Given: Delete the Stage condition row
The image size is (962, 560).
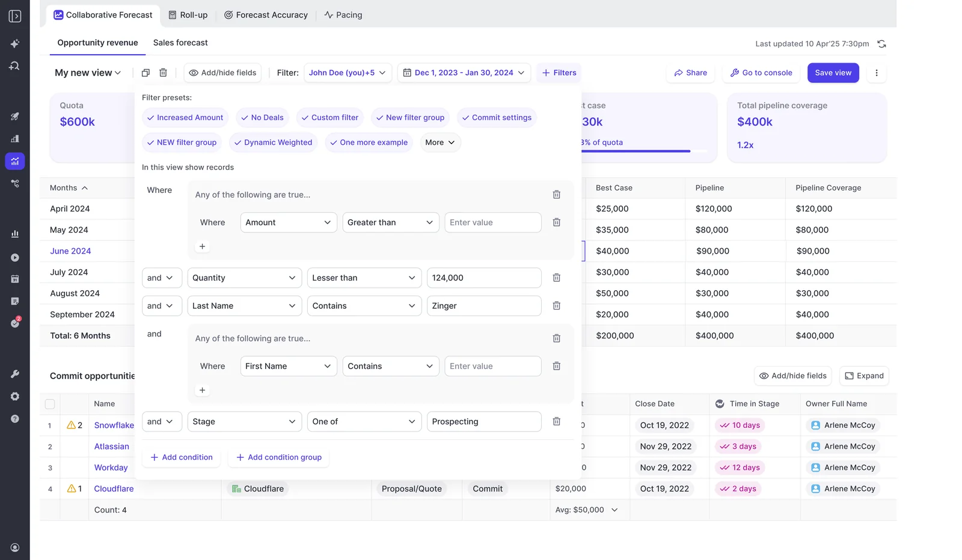Looking at the screenshot, I should (x=557, y=422).
